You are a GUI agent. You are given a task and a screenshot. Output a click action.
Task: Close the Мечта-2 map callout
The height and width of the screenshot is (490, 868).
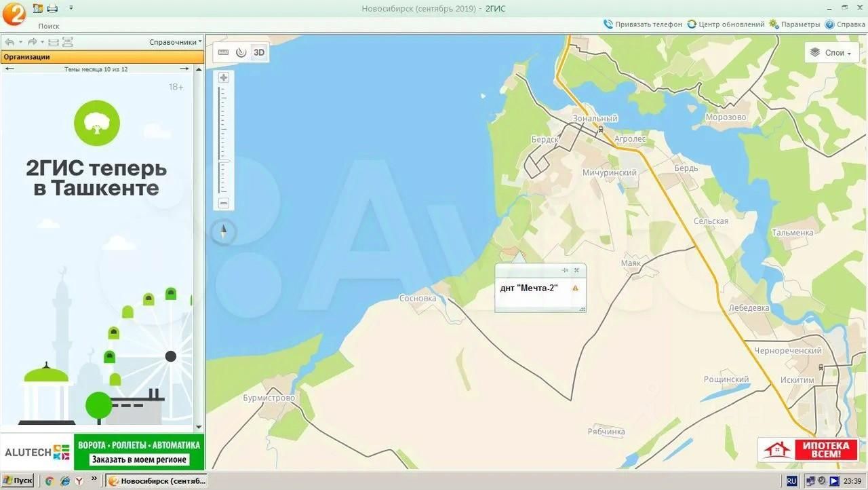(576, 270)
